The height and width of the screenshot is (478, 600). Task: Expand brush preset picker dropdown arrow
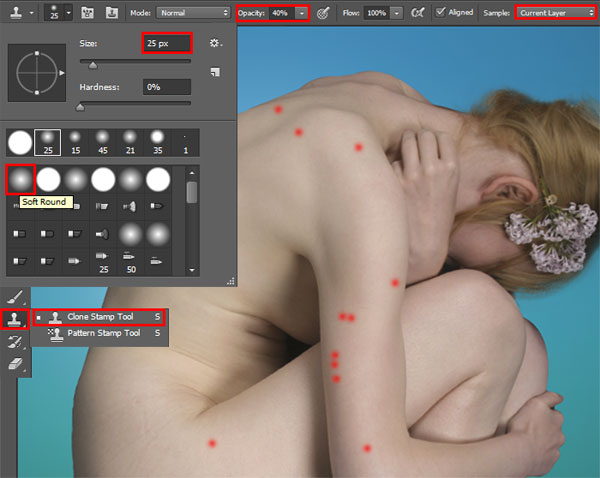(x=68, y=13)
